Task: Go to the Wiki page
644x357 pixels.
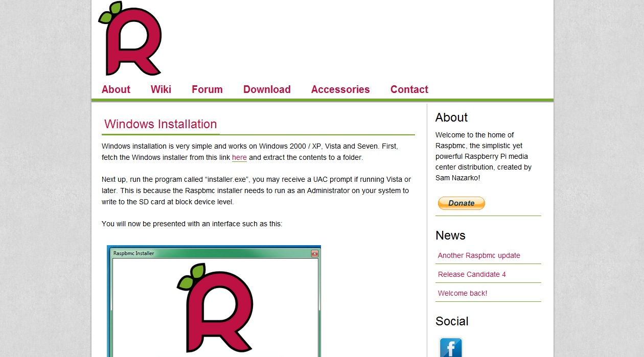Action: pos(161,89)
